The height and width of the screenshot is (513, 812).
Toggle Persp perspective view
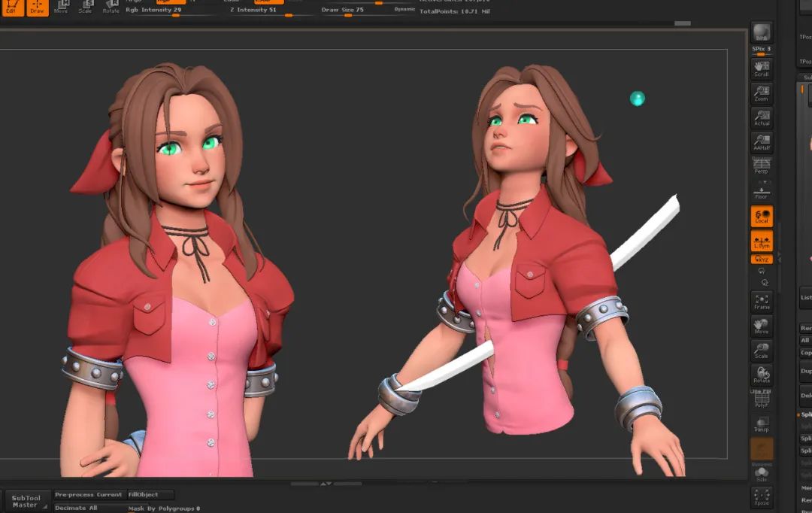[761, 166]
